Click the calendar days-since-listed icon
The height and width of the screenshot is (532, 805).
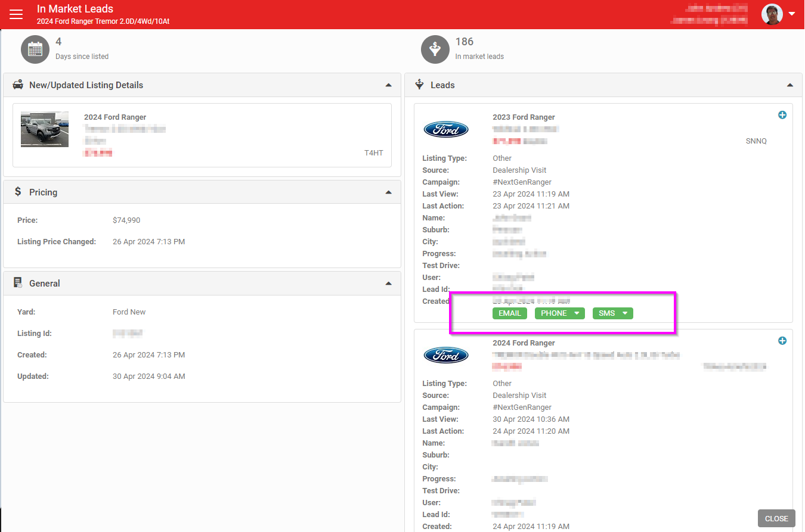[35, 49]
